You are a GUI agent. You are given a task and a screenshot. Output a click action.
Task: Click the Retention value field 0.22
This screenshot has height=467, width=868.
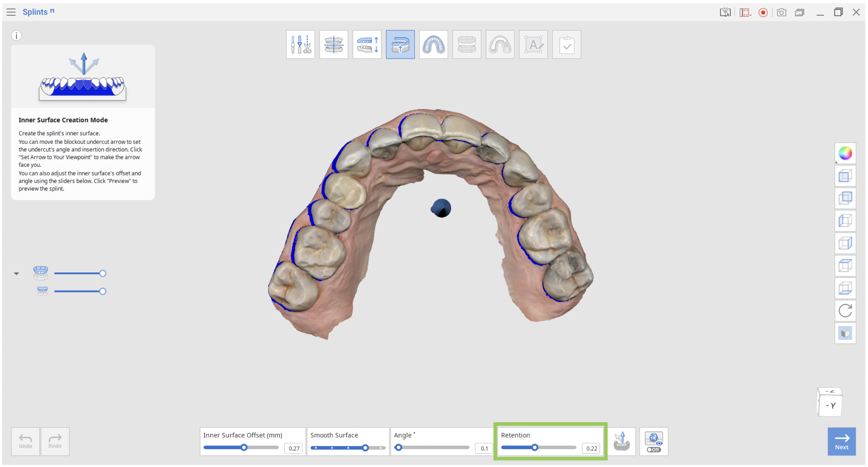[x=591, y=448]
